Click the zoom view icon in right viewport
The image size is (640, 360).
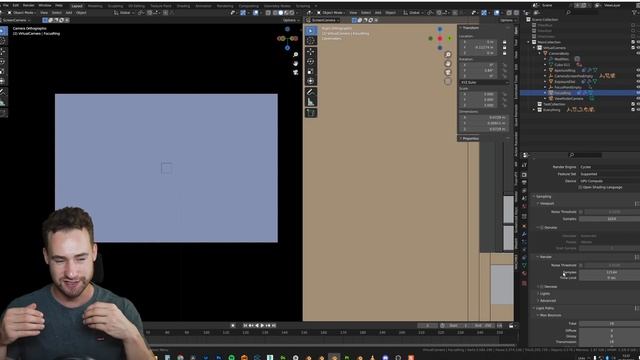coord(448,55)
